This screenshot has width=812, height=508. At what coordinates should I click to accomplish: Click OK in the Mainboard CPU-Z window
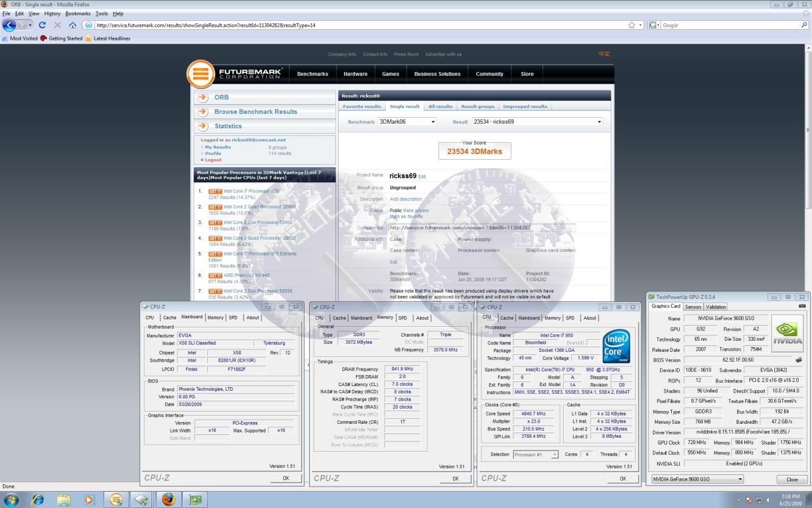[x=286, y=478]
